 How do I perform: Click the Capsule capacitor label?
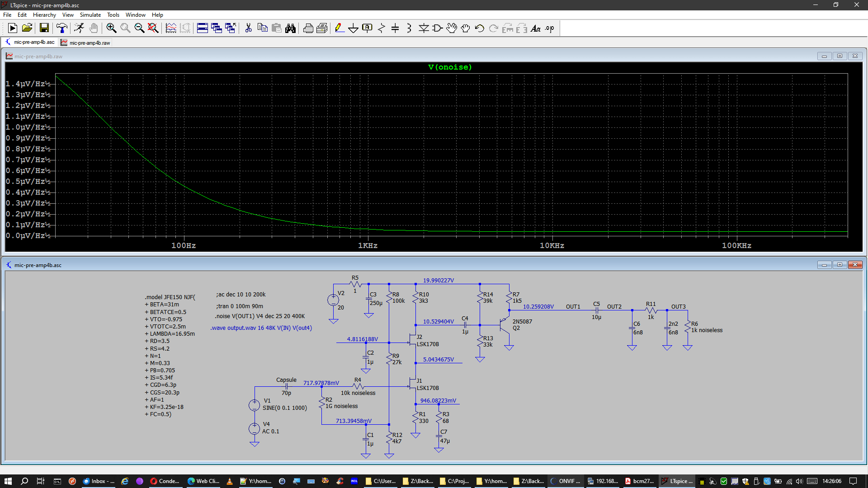(x=286, y=380)
